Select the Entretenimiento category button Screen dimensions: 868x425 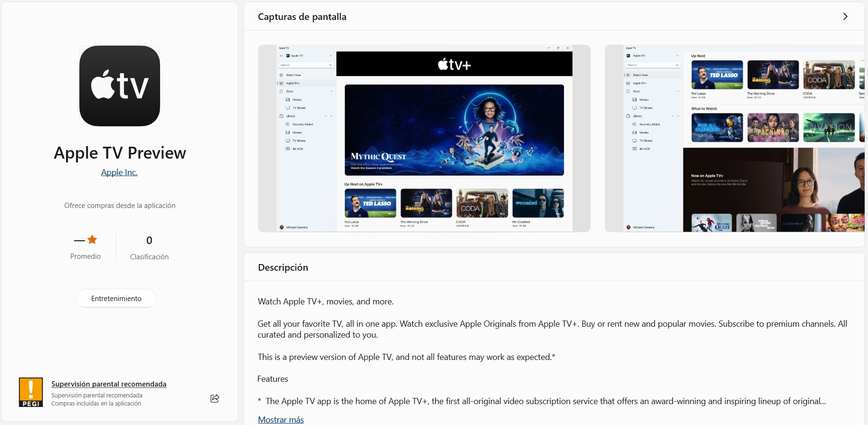pyautogui.click(x=116, y=298)
